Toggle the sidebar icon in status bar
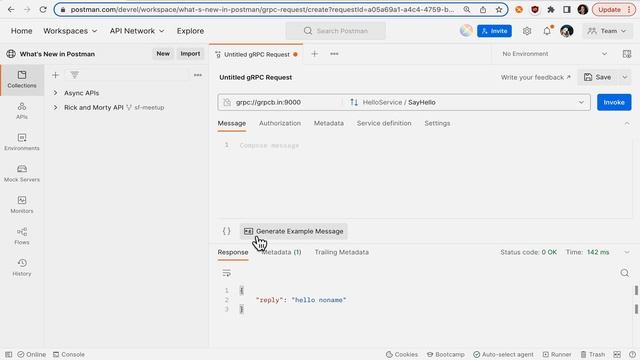The height and width of the screenshot is (360, 640). click(9, 354)
